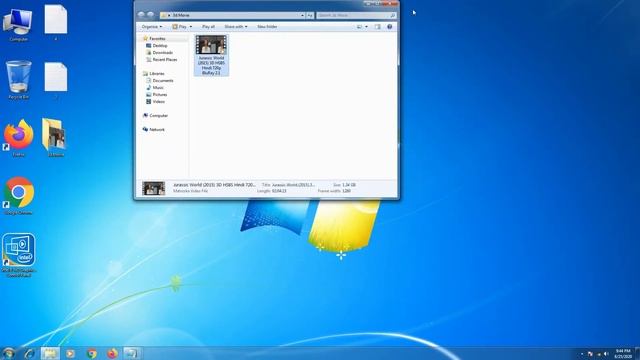Open Explorer help via the question mark icon

389,27
